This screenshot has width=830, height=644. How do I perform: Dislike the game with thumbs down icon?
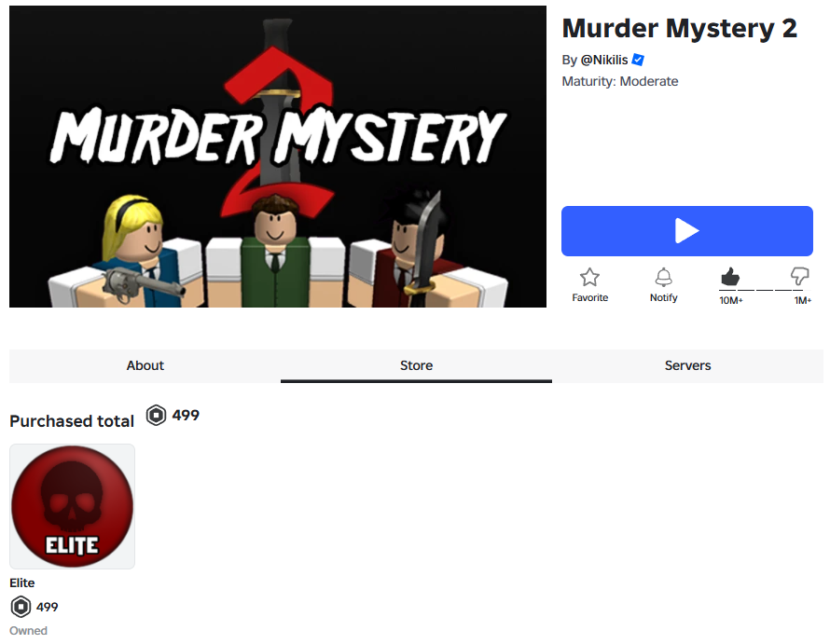799,276
